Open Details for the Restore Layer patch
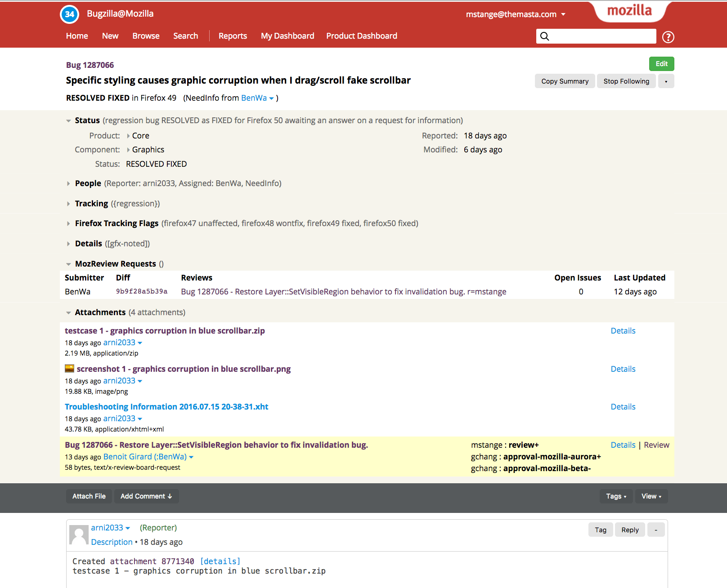The image size is (727, 588). [x=623, y=445]
